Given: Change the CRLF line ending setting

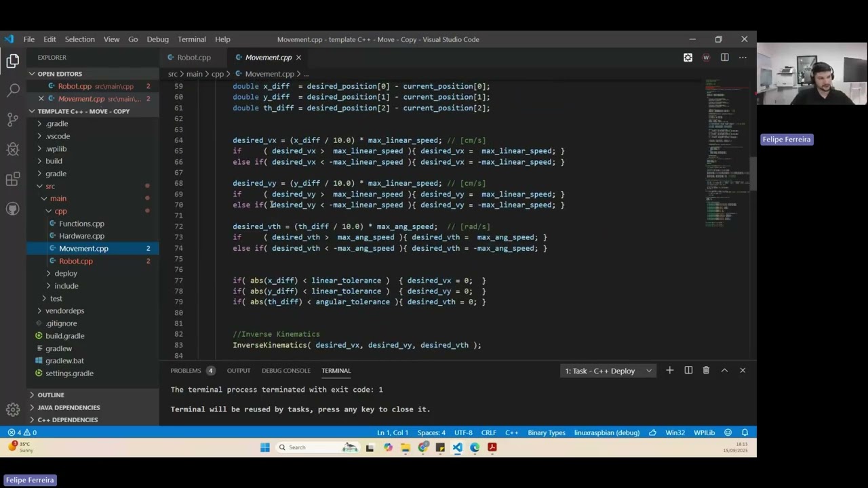Looking at the screenshot, I should [x=488, y=432].
